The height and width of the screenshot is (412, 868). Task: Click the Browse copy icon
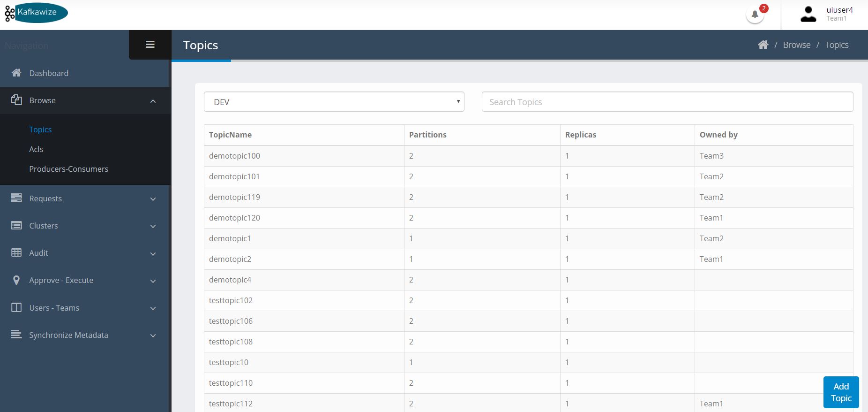[x=16, y=100]
